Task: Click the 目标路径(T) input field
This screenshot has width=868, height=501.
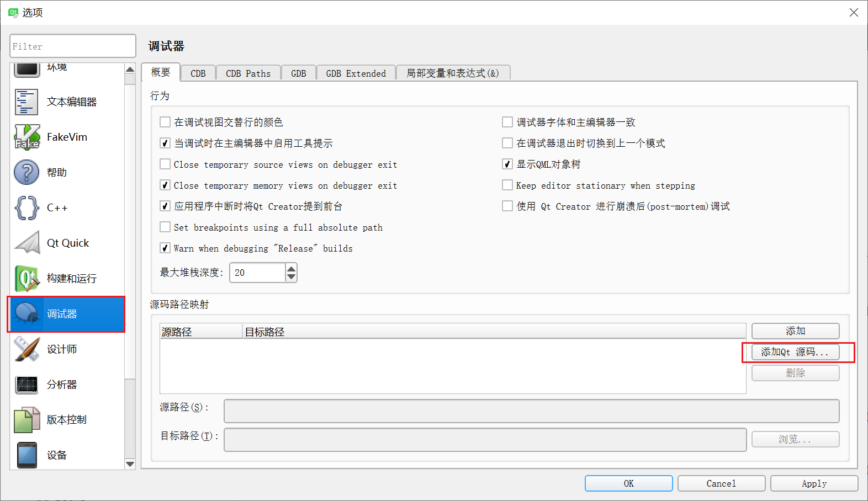Action: click(x=485, y=440)
